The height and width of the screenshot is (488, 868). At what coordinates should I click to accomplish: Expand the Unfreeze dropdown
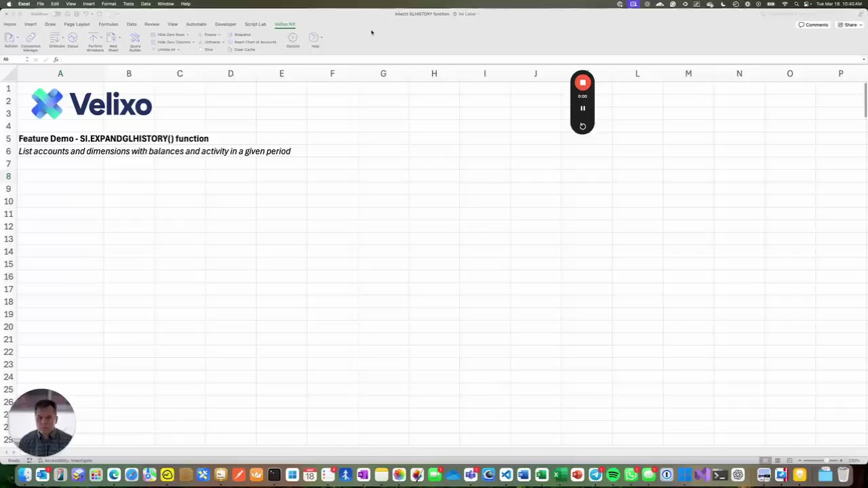(223, 42)
